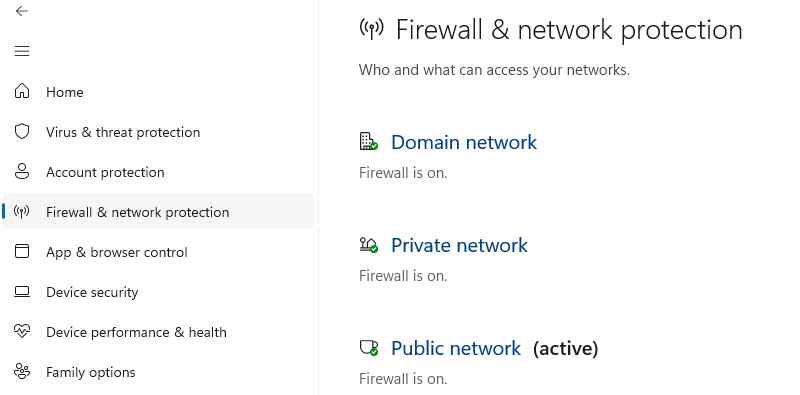Viewport: 800px width, 395px height.
Task: Click the Device security laptop icon
Action: click(x=21, y=291)
